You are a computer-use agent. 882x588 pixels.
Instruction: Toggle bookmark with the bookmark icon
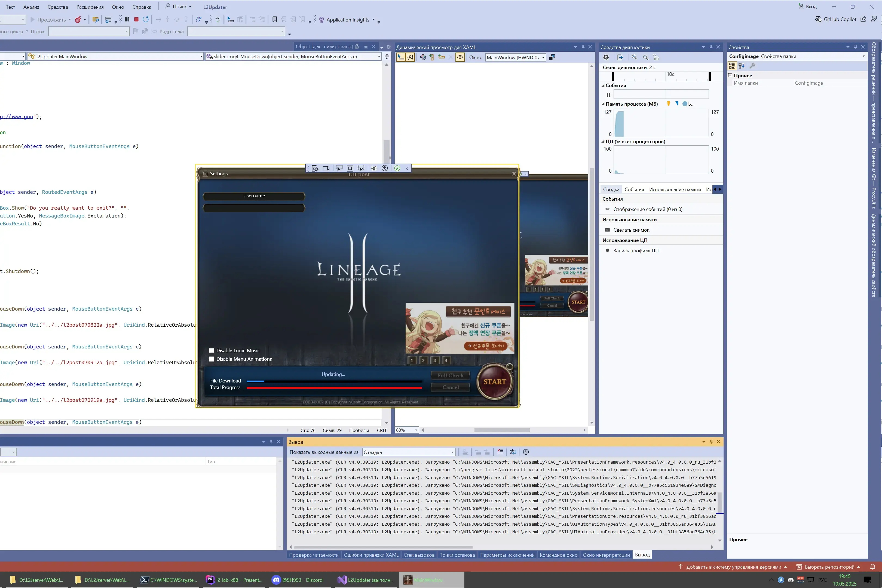point(274,20)
